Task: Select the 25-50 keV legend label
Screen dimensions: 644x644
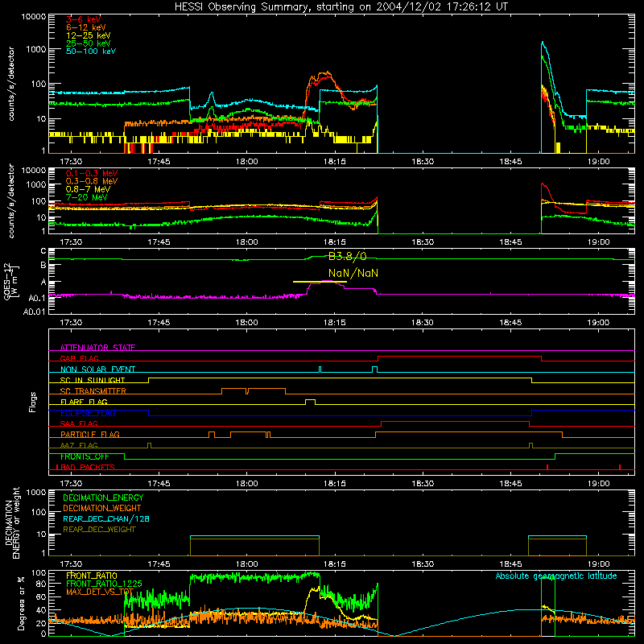Action: point(89,43)
